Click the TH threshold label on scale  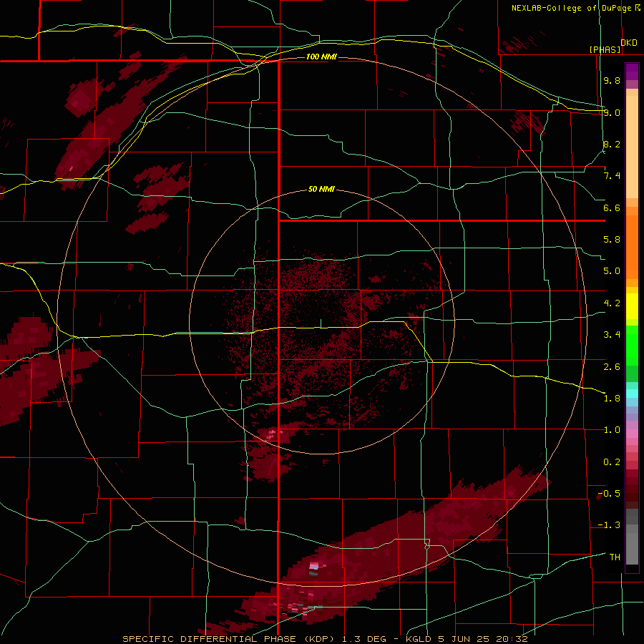coord(615,557)
